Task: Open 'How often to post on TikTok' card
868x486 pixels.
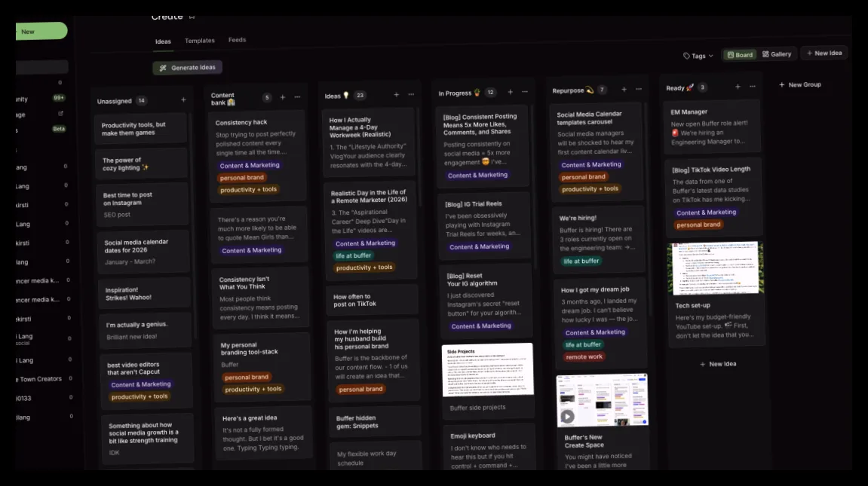Action: [372, 300]
